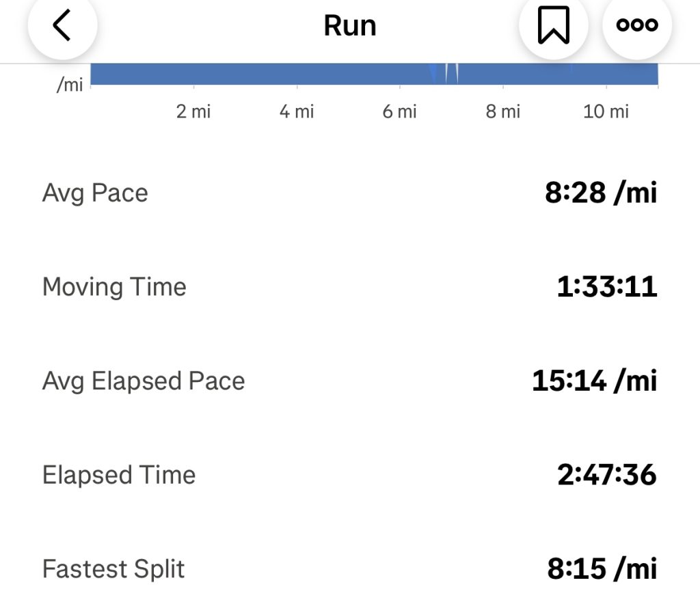Tap the 1:33:11 moving time value
The width and height of the screenshot is (700, 602).
(607, 287)
